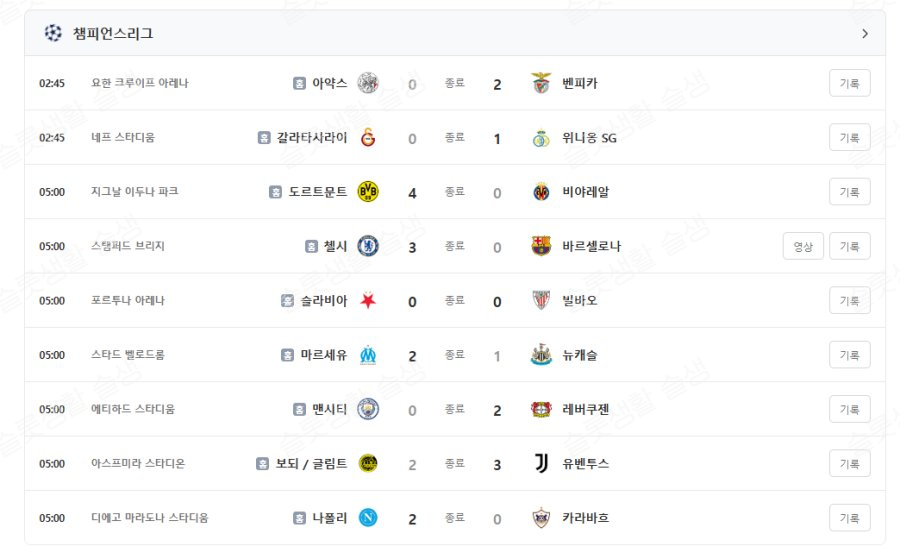Click the Galatasaray team crest
Viewport: 900px width, 559px height.
(x=368, y=137)
